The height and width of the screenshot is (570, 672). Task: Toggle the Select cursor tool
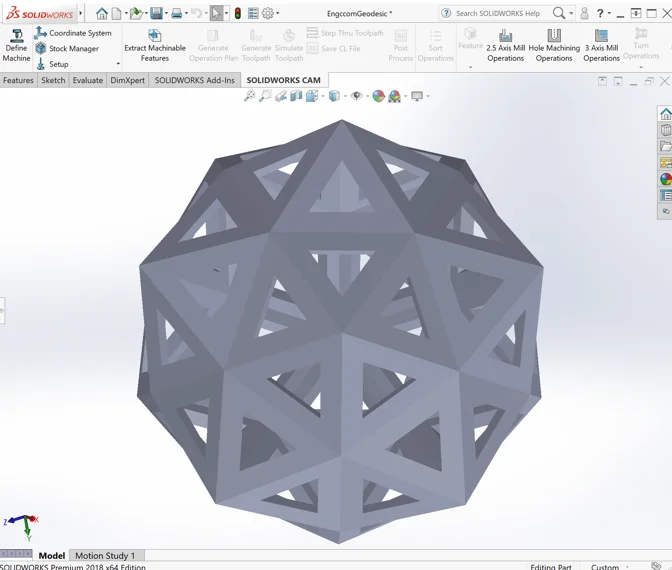coord(216,14)
